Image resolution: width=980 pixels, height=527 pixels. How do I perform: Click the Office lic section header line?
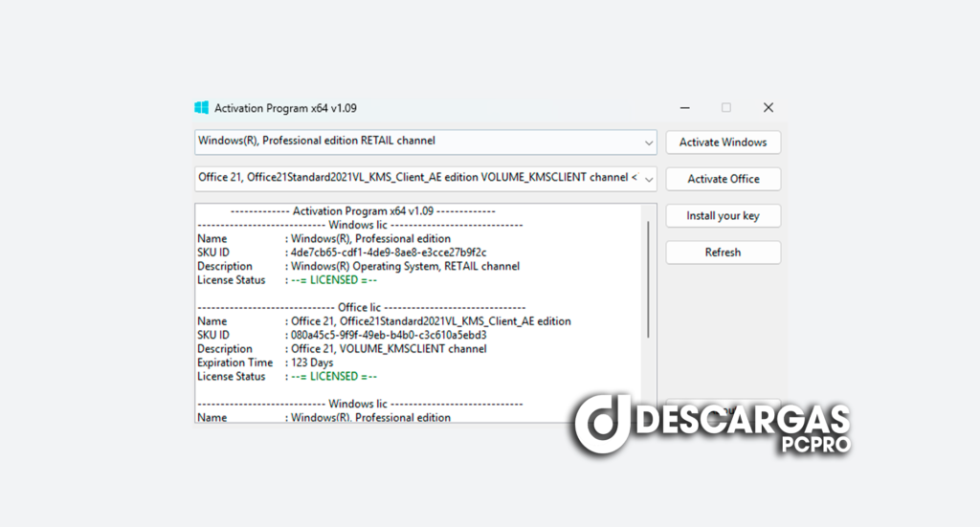click(361, 308)
